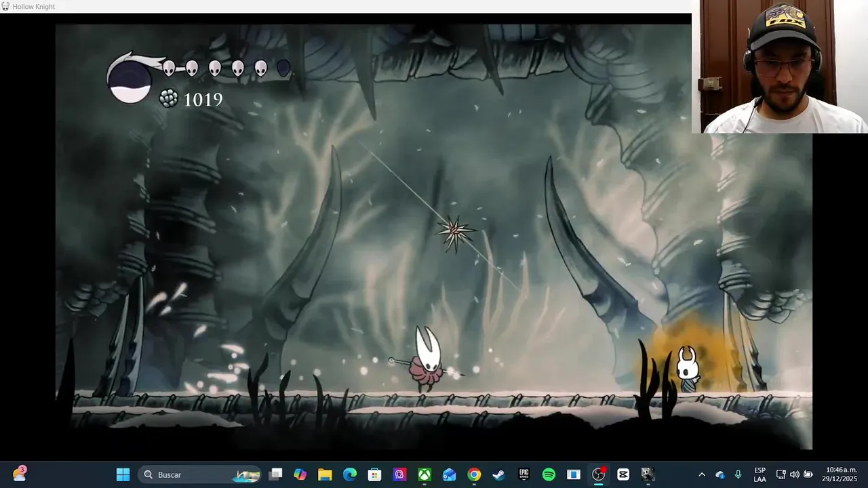Switch to Hollow Knight taskbar icon
Image resolution: width=868 pixels, height=488 pixels.
tap(648, 474)
